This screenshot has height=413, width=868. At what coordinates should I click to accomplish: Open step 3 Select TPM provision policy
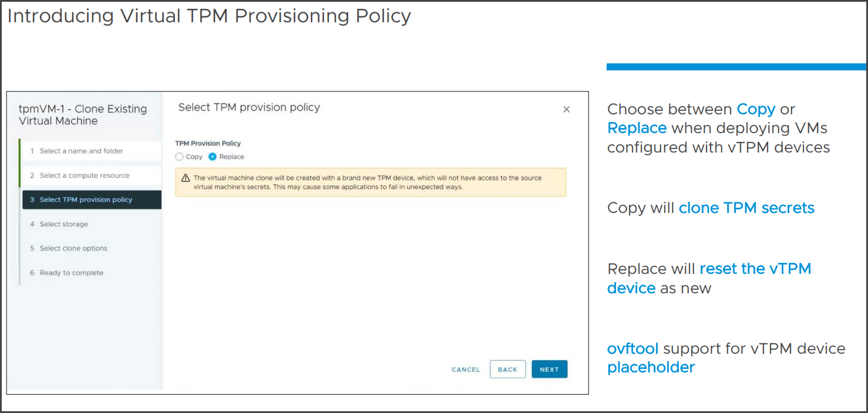point(92,199)
